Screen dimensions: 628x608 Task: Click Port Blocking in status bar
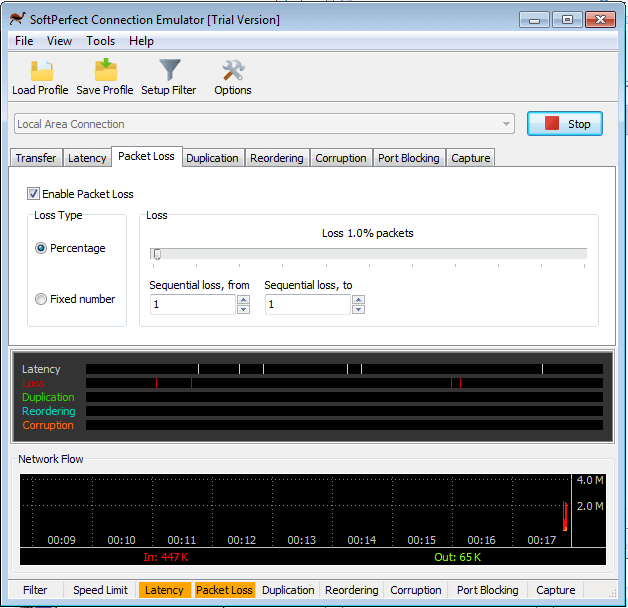[x=487, y=590]
